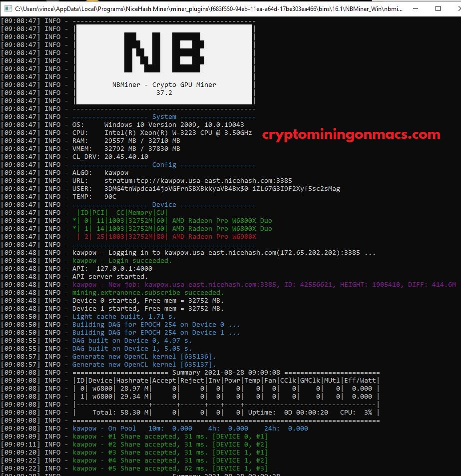Click 'DAG built on Device 1, 5.05 s.'

pyautogui.click(x=132, y=349)
